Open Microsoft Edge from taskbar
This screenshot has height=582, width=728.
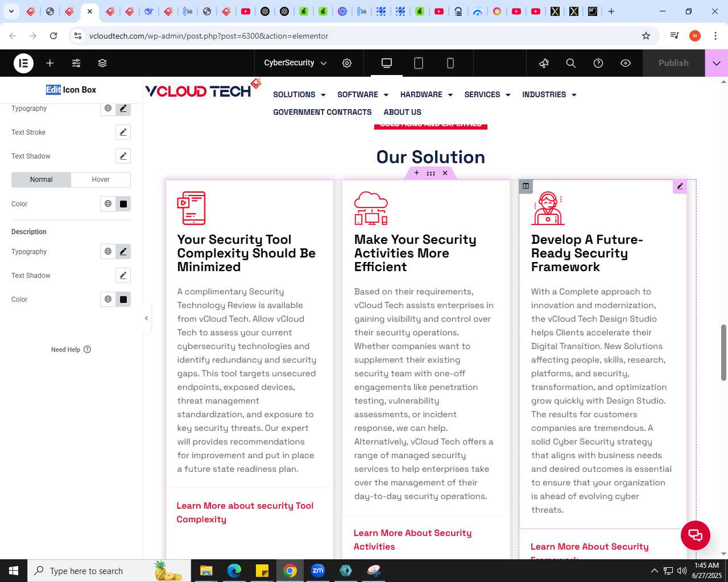click(234, 571)
